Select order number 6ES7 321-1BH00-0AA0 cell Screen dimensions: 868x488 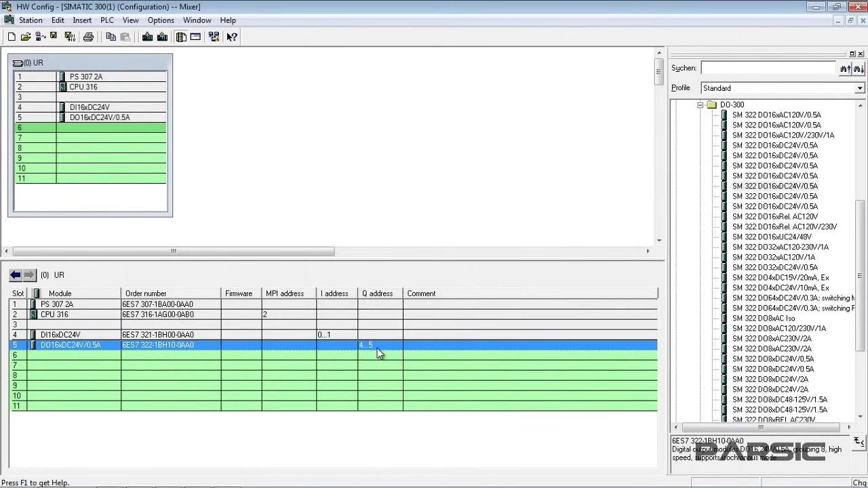coord(171,335)
